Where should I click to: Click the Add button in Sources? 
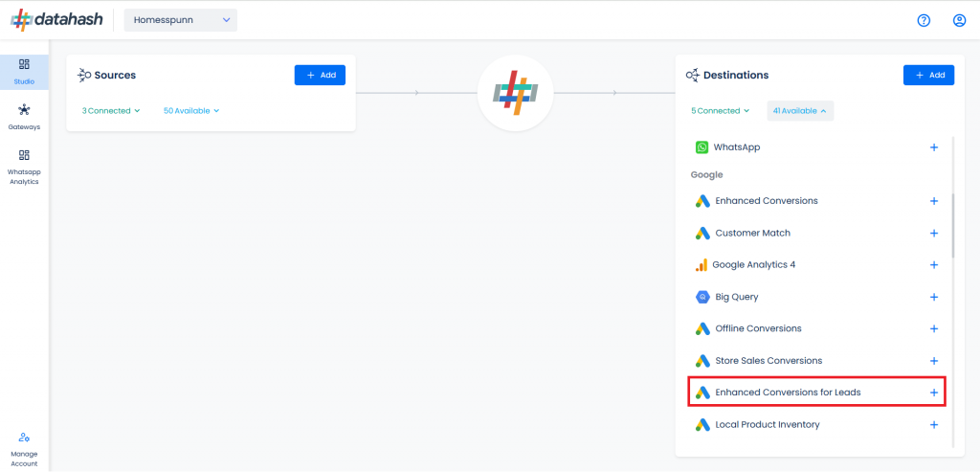click(320, 75)
